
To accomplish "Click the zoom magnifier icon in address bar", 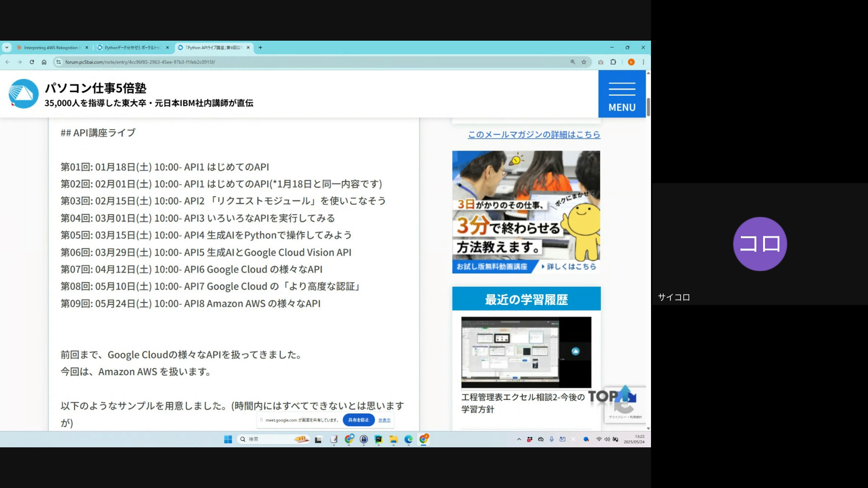I will (573, 62).
